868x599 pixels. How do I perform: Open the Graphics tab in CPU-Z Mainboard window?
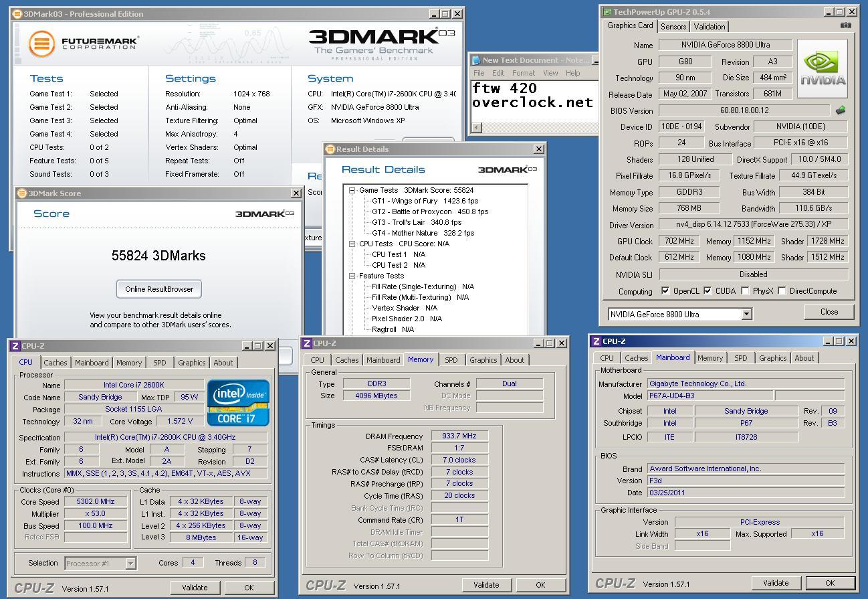tap(772, 358)
